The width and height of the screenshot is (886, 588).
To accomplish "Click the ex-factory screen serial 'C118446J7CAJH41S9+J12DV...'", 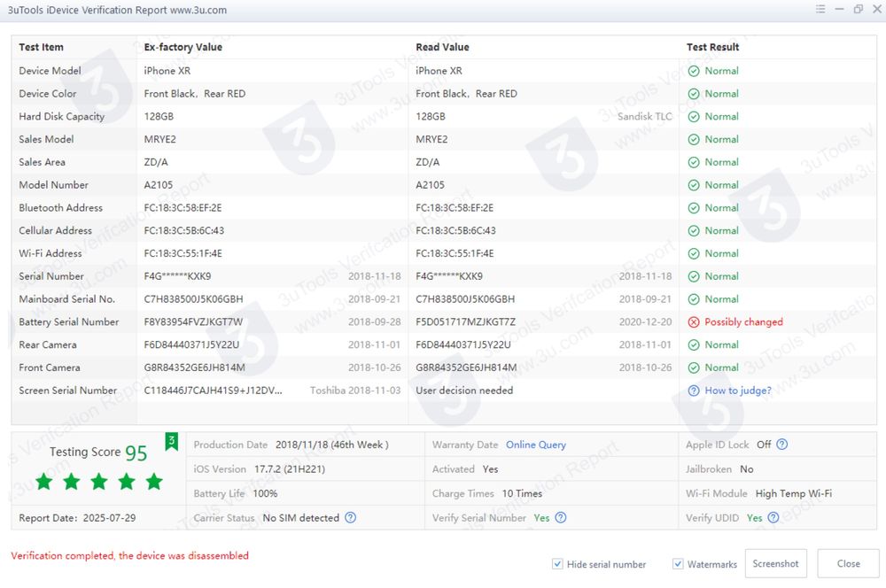I will 213,391.
